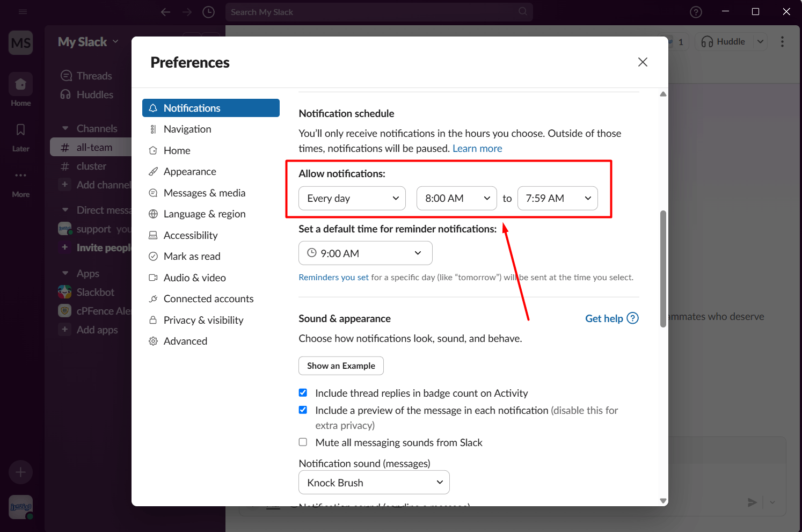The width and height of the screenshot is (802, 532).
Task: Click the More ellipsis sidebar icon
Action: (20, 176)
